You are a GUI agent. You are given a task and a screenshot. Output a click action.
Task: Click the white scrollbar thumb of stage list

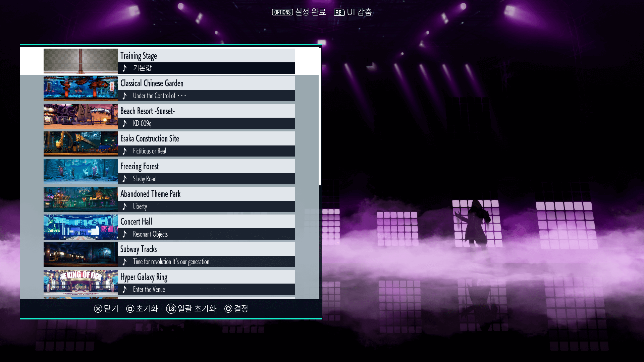click(x=320, y=116)
